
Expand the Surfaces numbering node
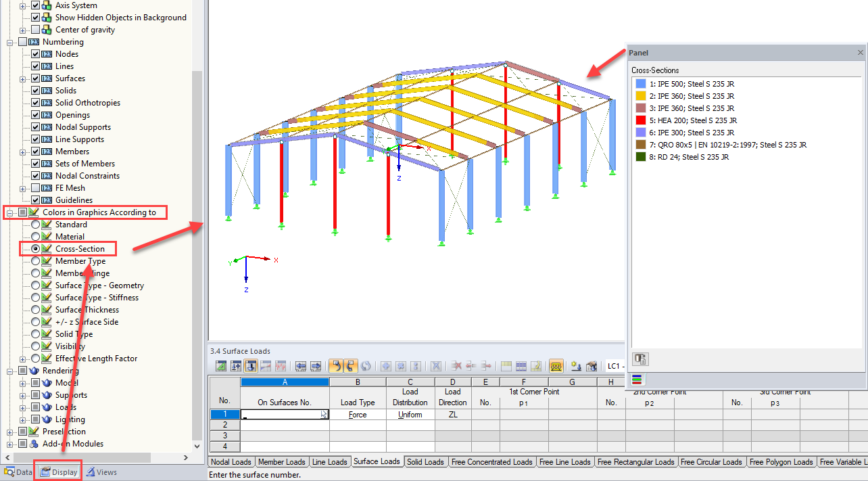pos(23,78)
